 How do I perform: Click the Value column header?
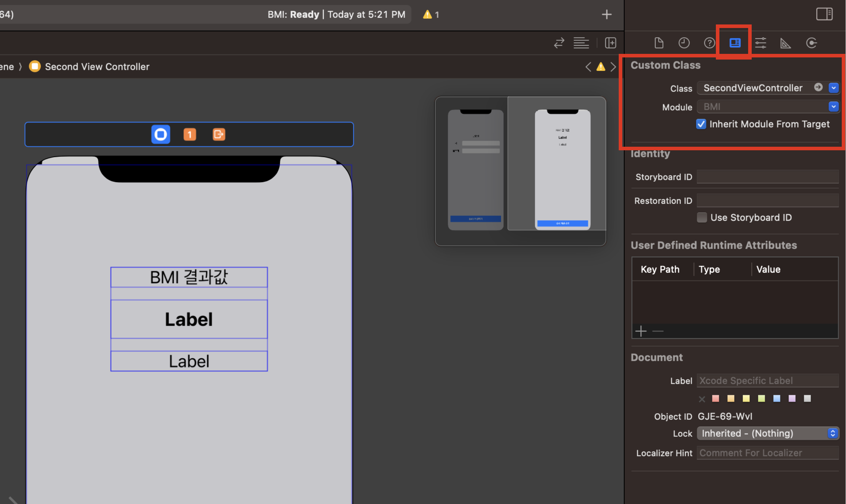pos(768,269)
